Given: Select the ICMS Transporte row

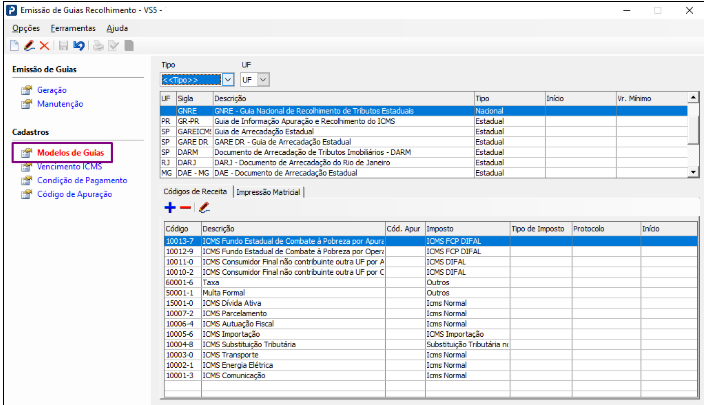Looking at the screenshot, I should [x=431, y=355].
